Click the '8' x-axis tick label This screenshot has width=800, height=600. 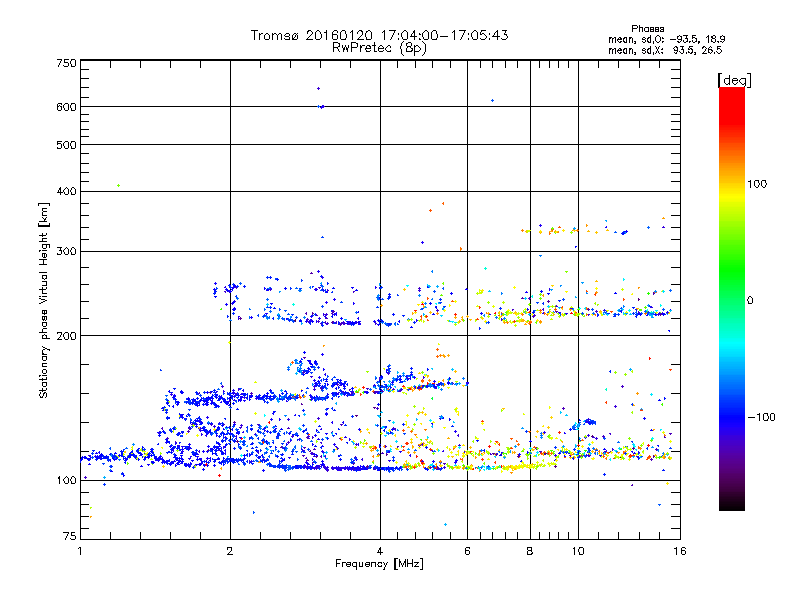[530, 551]
